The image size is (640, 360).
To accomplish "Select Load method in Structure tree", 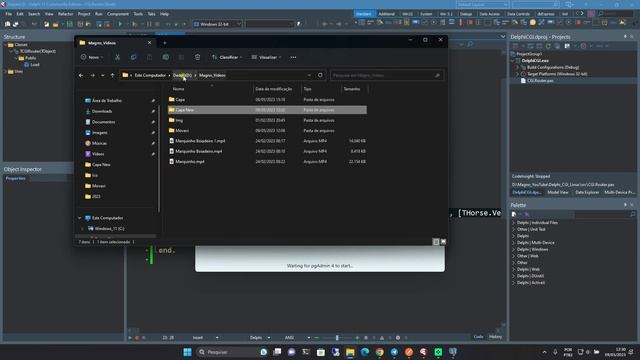I will click(x=35, y=64).
